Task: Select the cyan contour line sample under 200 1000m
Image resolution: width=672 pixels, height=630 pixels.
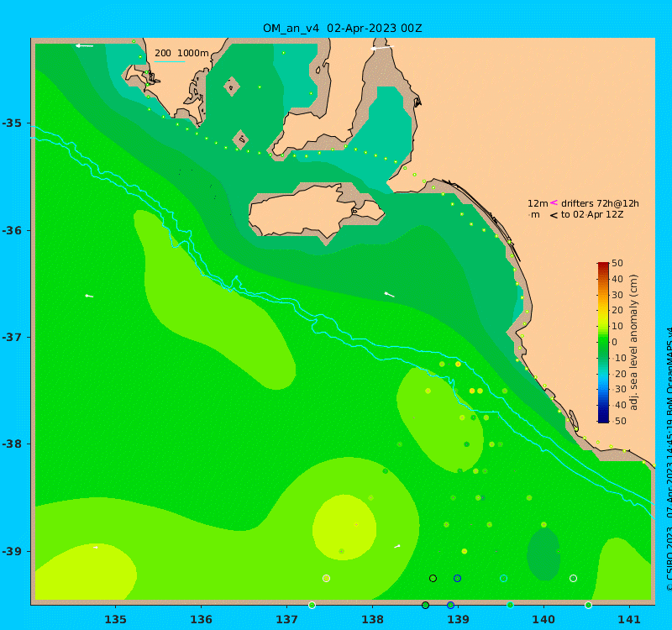Action: pyautogui.click(x=170, y=62)
